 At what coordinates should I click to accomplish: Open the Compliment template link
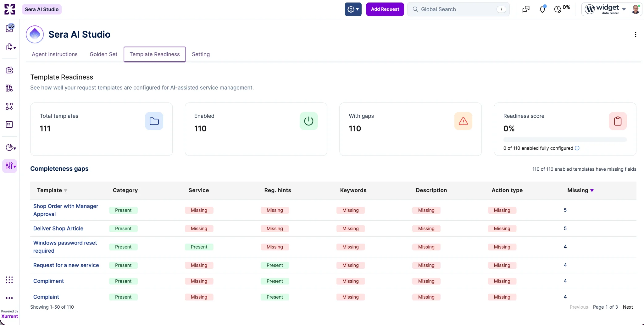click(x=48, y=281)
